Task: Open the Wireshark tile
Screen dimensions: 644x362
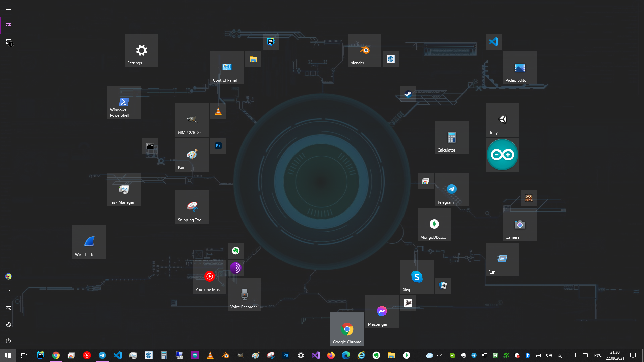Action: 89,242
